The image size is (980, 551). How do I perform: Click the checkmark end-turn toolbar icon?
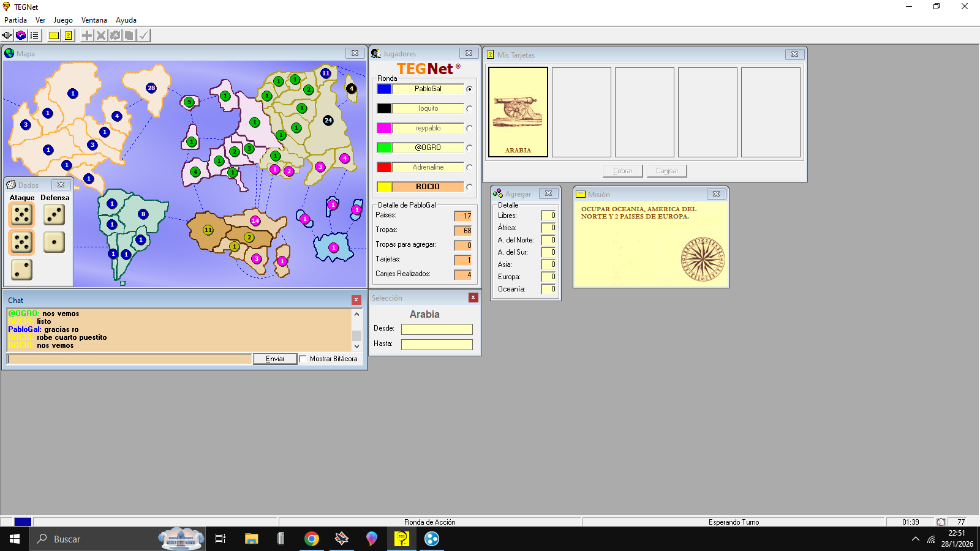coord(143,36)
